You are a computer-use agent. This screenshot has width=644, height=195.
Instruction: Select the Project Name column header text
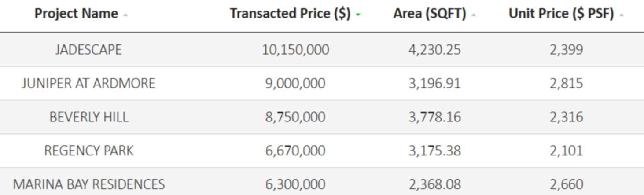point(76,14)
